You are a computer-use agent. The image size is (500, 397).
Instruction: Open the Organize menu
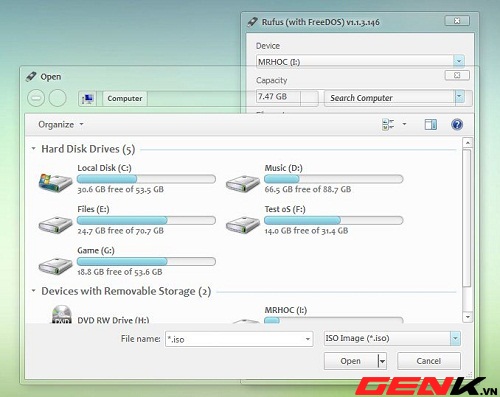pos(61,125)
